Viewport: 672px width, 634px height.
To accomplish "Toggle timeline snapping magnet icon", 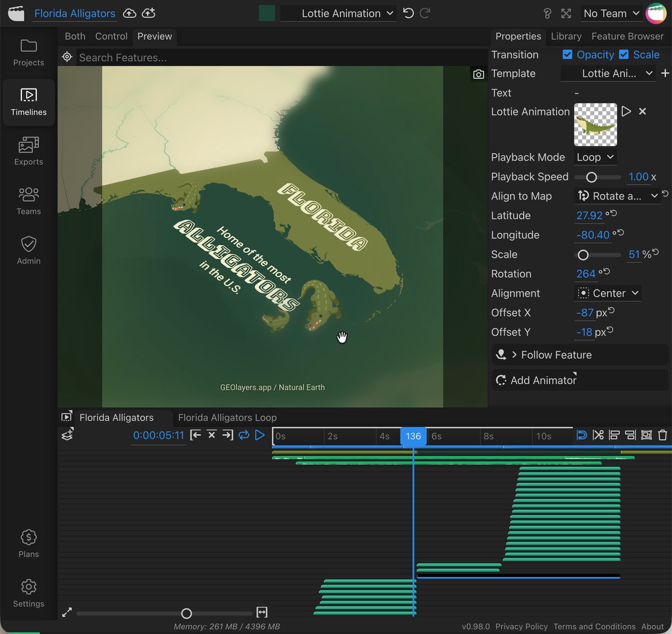I will (582, 435).
